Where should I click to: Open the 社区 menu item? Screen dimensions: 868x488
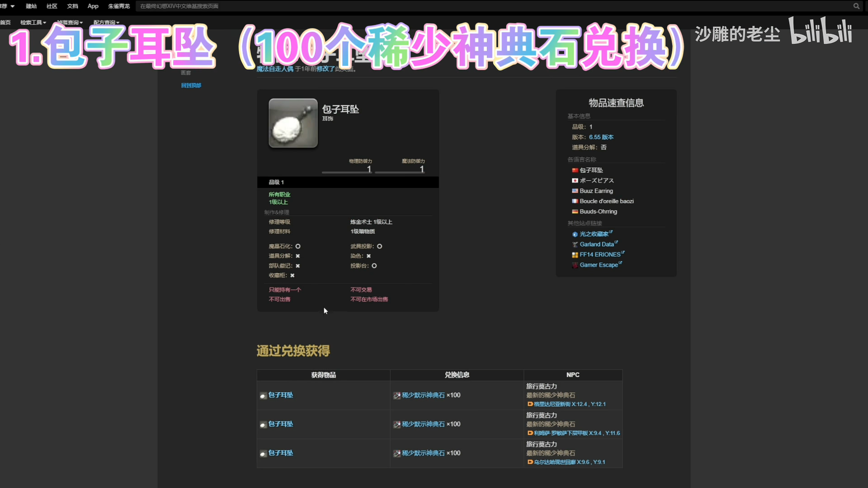(52, 6)
